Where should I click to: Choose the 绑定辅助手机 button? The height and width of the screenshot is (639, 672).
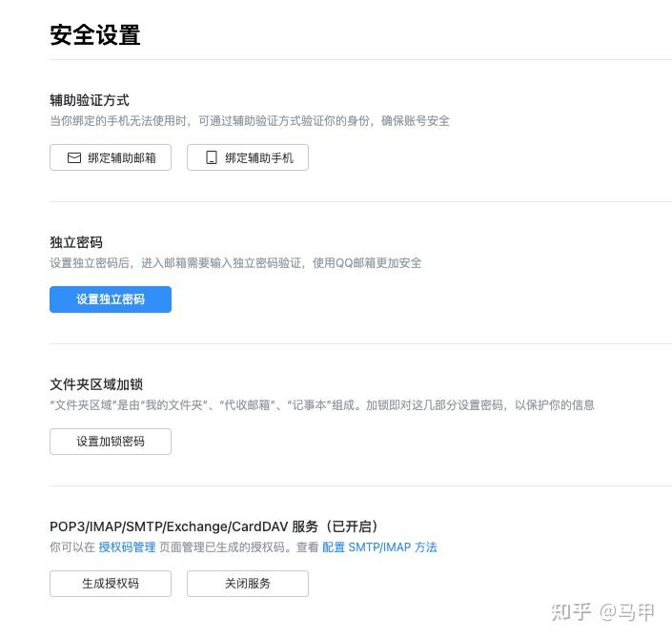[x=248, y=157]
